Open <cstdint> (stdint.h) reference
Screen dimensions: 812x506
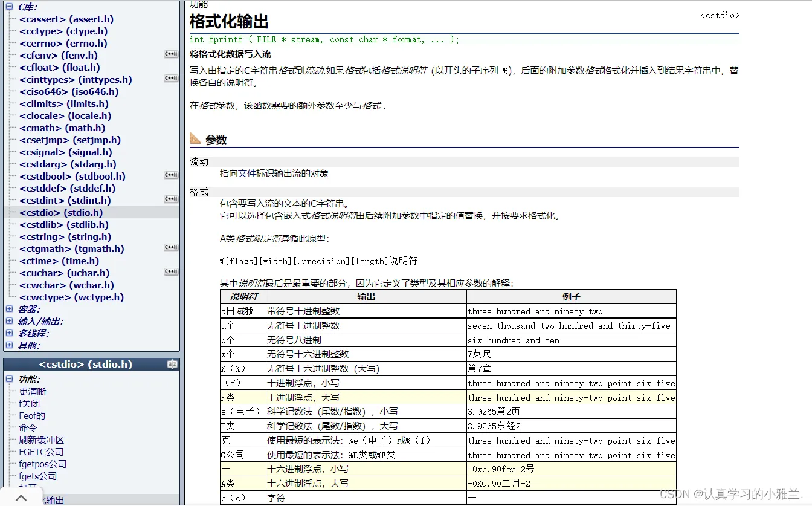[65, 201]
